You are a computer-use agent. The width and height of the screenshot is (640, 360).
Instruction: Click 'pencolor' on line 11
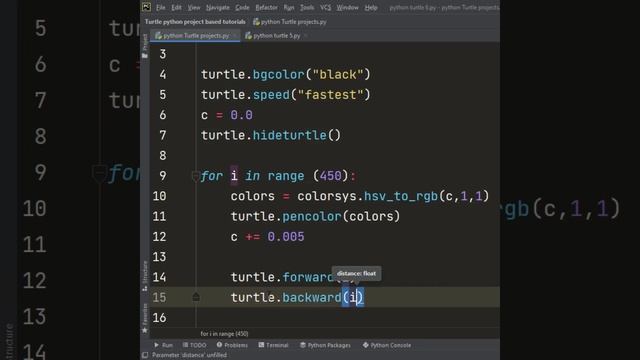point(312,216)
